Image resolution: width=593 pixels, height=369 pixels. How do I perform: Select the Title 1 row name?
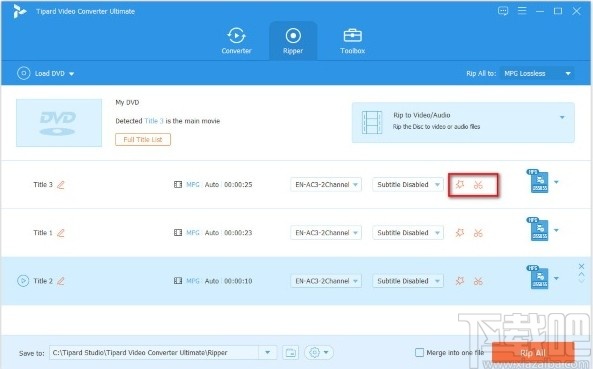43,233
